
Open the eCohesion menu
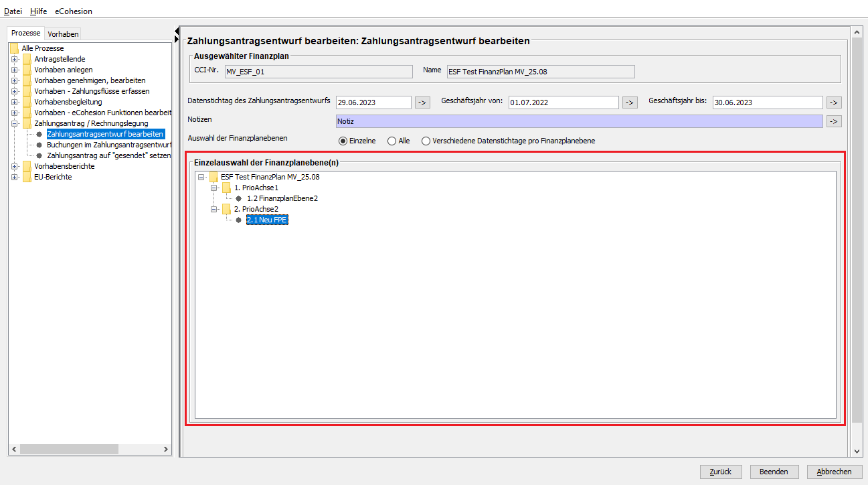click(74, 11)
